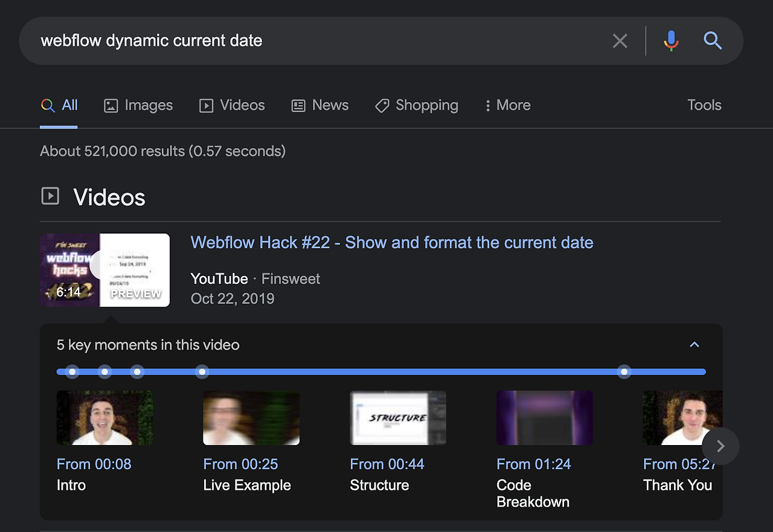This screenshot has width=773, height=532.
Task: Click the 'Oct 22, 2019' date text
Action: pos(233,299)
